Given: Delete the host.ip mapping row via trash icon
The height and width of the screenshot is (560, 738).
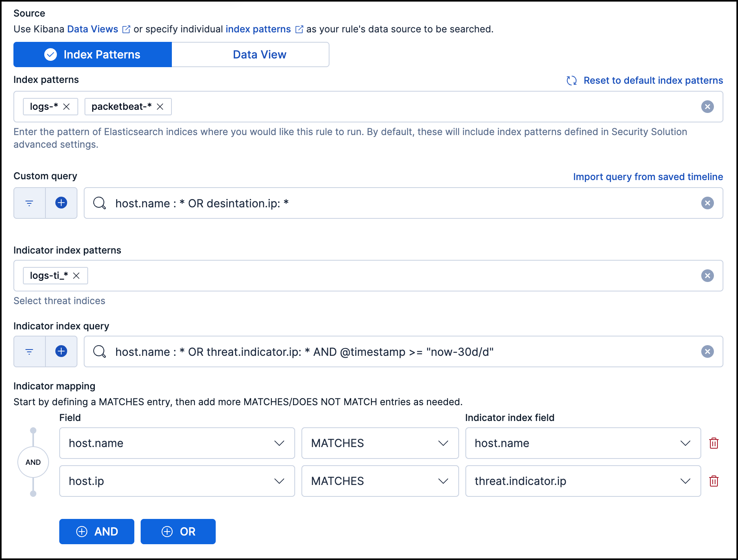Looking at the screenshot, I should [x=714, y=481].
